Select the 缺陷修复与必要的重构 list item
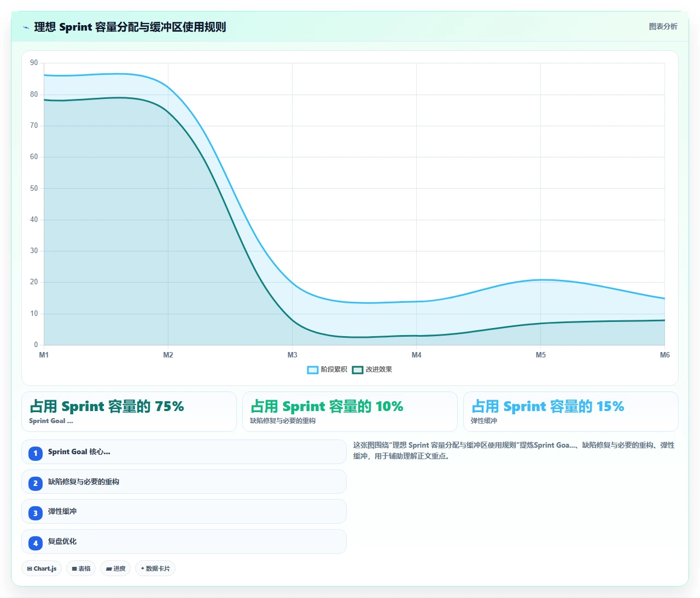Screen dimensions: 700x598 (x=184, y=482)
